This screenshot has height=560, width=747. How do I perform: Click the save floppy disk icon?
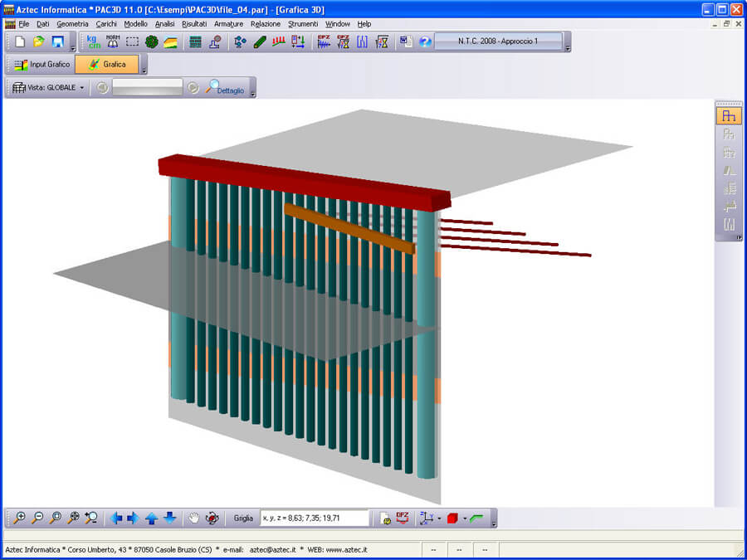click(x=58, y=41)
